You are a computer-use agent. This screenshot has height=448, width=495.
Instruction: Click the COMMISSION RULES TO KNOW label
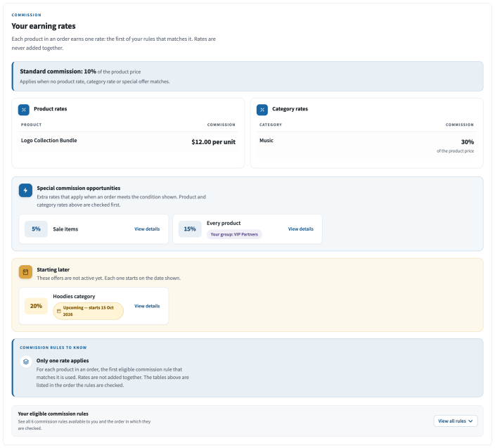pyautogui.click(x=53, y=347)
